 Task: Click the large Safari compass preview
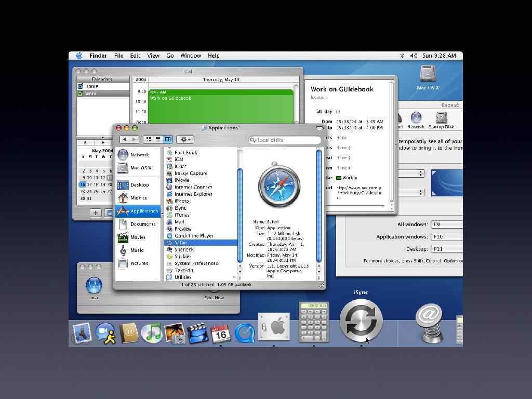(x=279, y=185)
